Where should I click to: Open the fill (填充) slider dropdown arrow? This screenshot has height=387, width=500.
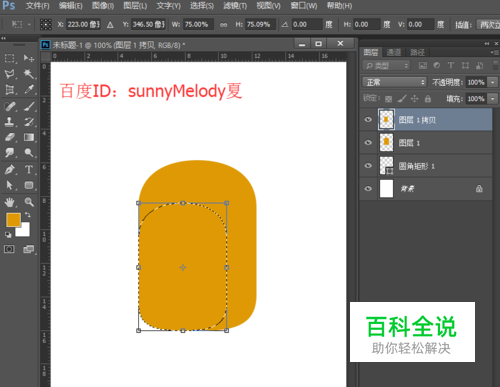click(493, 99)
